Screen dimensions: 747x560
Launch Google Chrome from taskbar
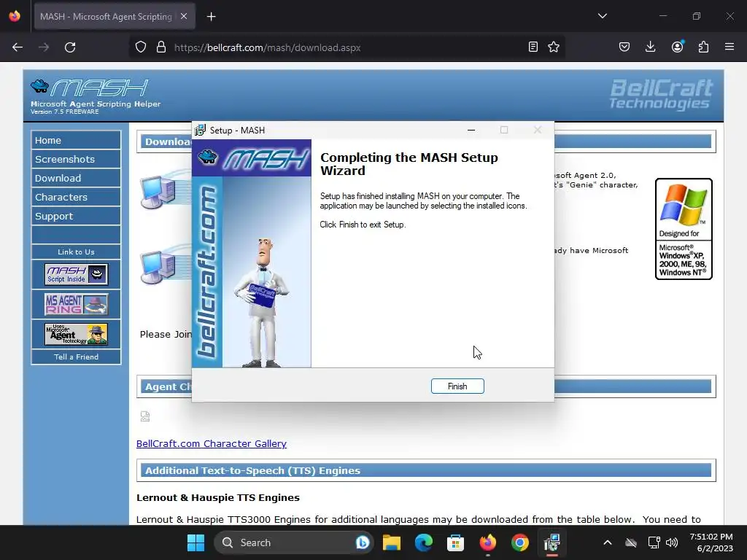tap(519, 542)
